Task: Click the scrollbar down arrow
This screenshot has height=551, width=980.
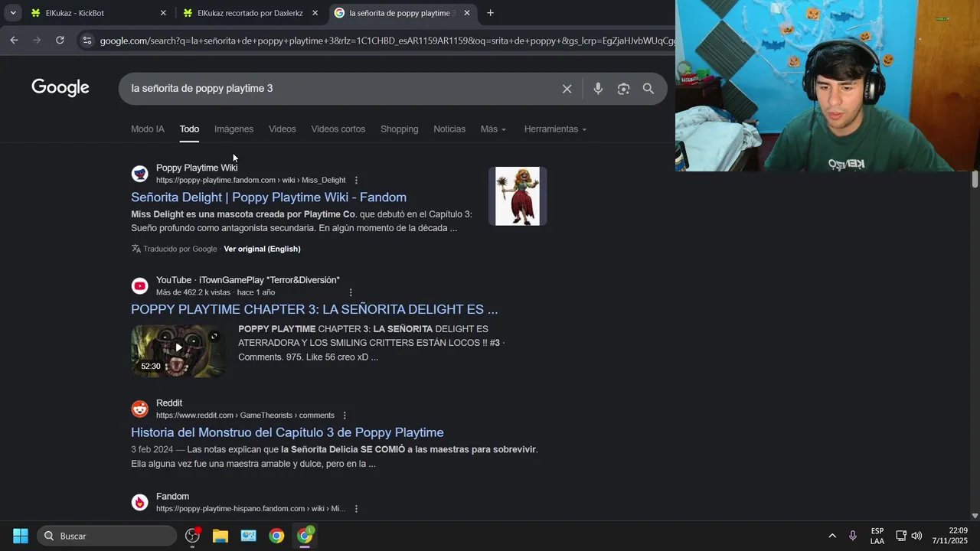Action: [x=975, y=516]
